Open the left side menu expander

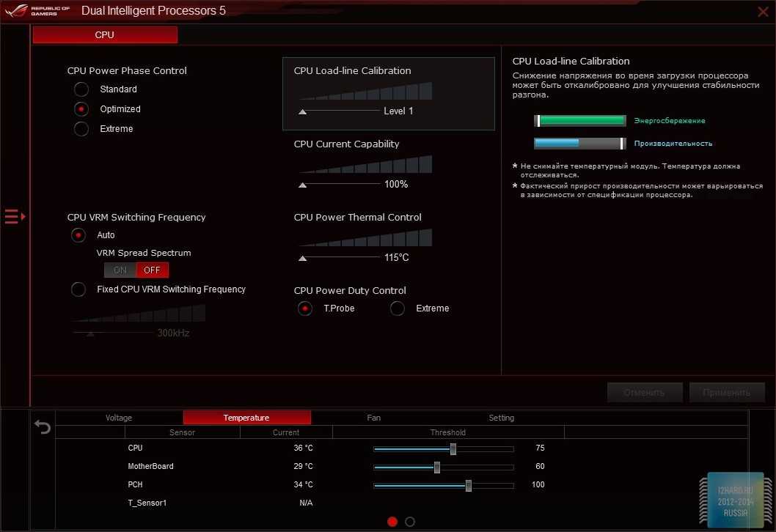[x=15, y=216]
